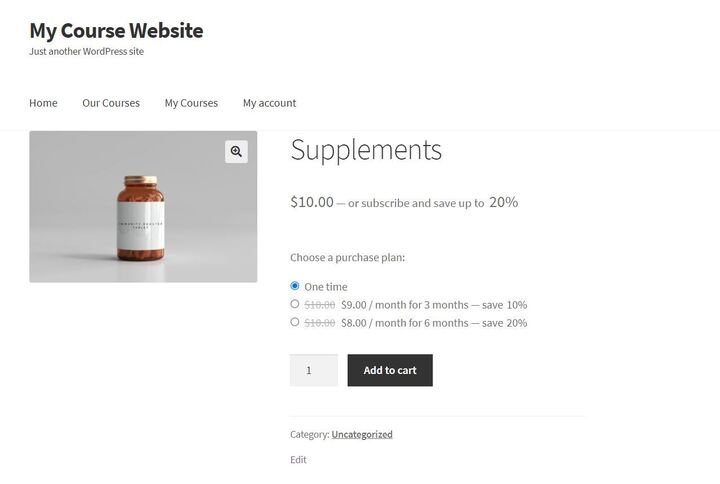Choose the $9.00 per month 3-month plan
Image resolution: width=720 pixels, height=484 pixels.
[x=295, y=304]
